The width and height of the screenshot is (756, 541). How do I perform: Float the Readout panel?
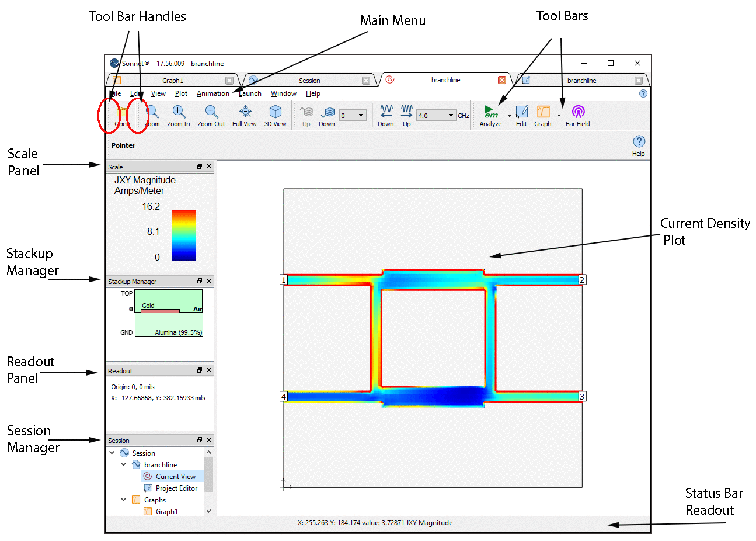pos(200,370)
